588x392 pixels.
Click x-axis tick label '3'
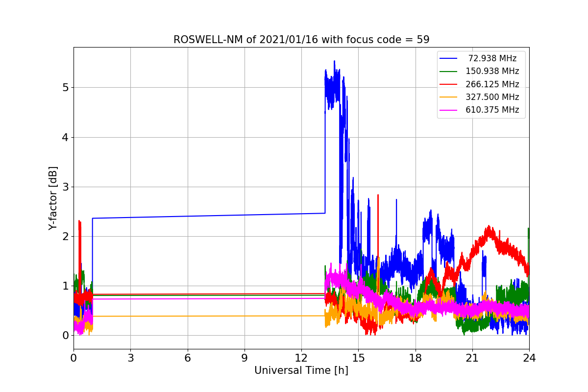[x=130, y=358]
